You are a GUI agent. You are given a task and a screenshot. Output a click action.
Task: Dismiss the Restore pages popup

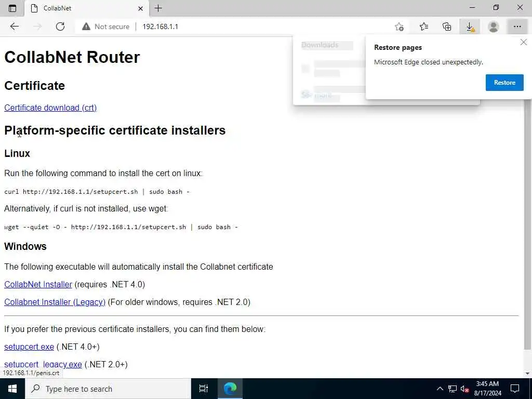[x=524, y=42]
